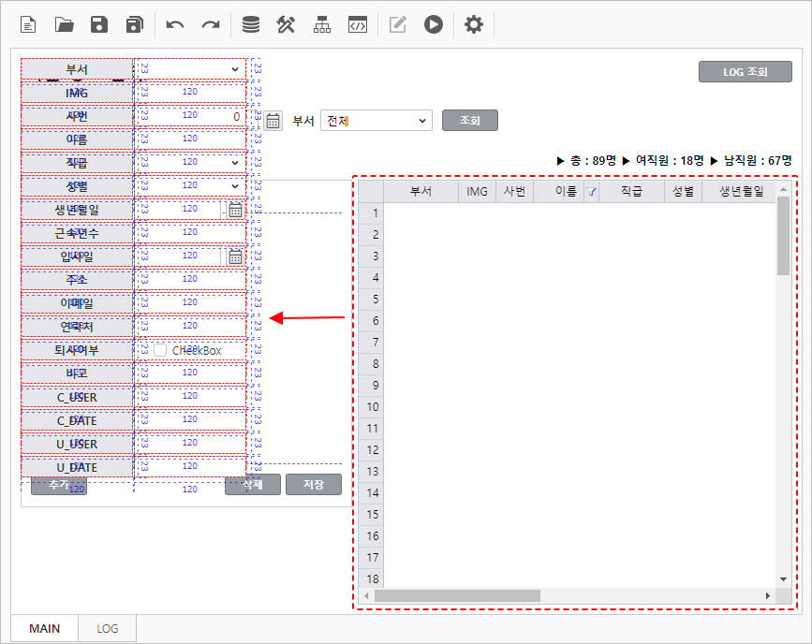This screenshot has width=812, height=644.
Task: Open the 성별 dropdown in the form
Action: pos(234,186)
